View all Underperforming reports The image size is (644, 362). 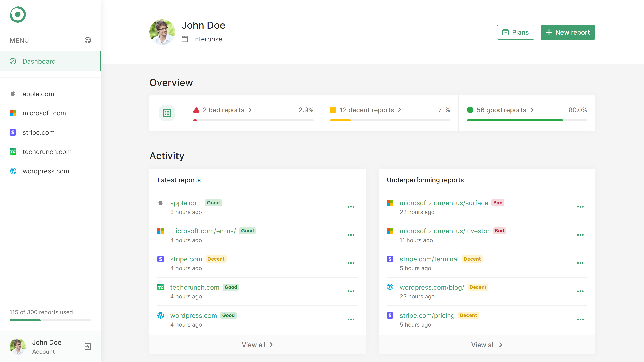click(x=487, y=345)
